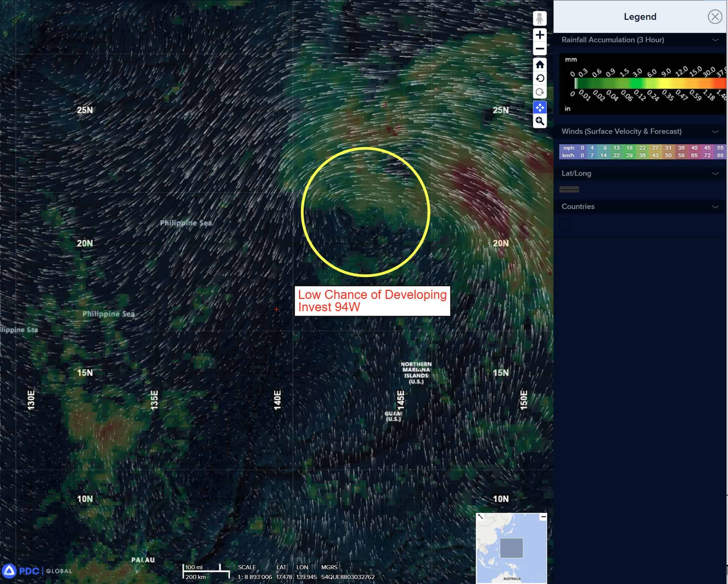
Task: Collapse the Lat/Long legend section
Action: [715, 173]
